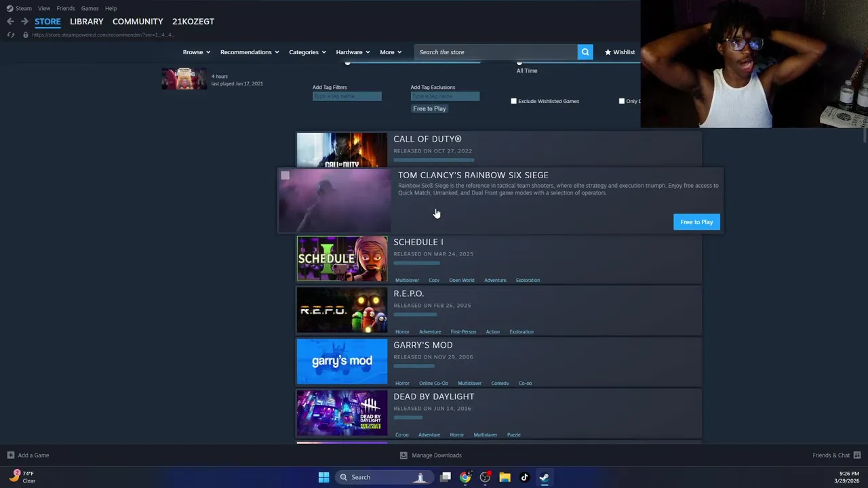
Task: Open the Schedule I game thumbnail
Action: click(342, 258)
